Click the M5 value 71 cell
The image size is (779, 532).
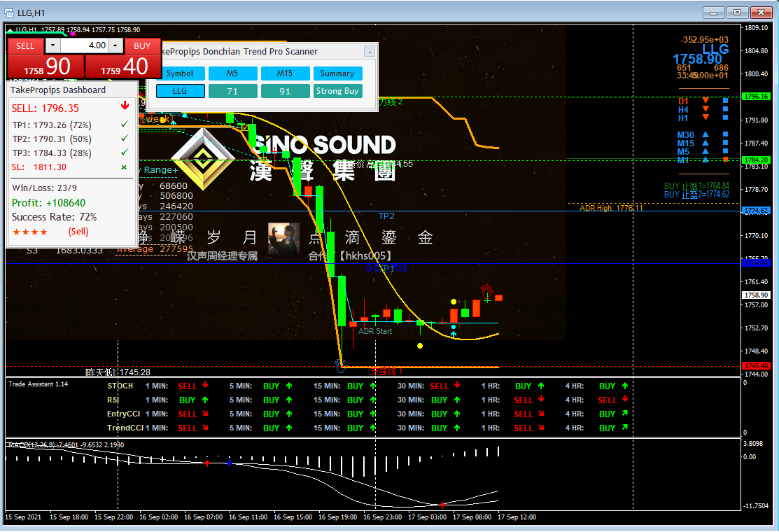coord(232,91)
